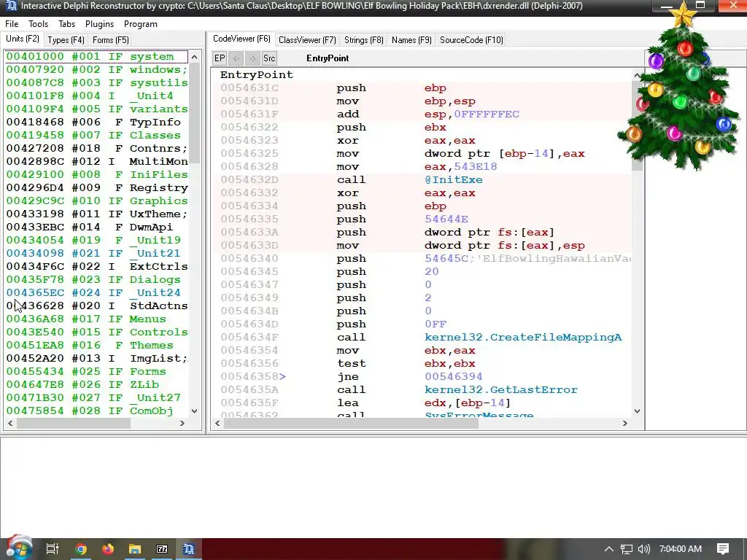
Task: Select the Controls unit row
Action: pyautogui.click(x=96, y=332)
